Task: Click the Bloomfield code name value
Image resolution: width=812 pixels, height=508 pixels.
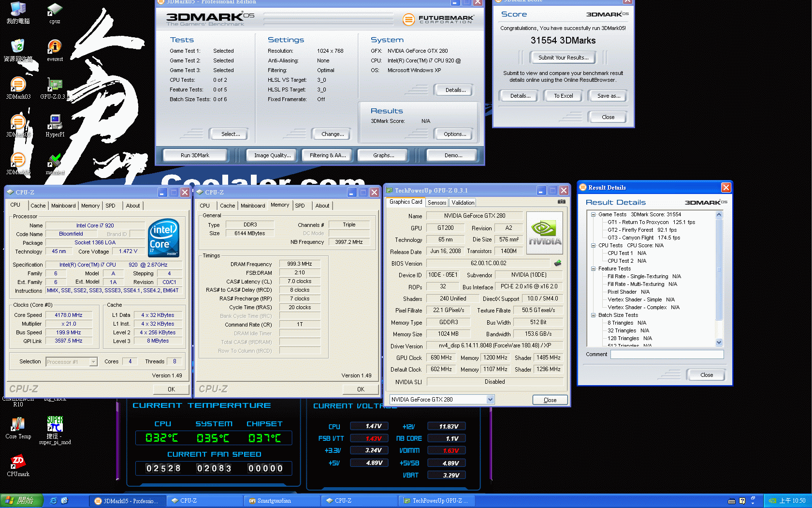Action: click(71, 234)
